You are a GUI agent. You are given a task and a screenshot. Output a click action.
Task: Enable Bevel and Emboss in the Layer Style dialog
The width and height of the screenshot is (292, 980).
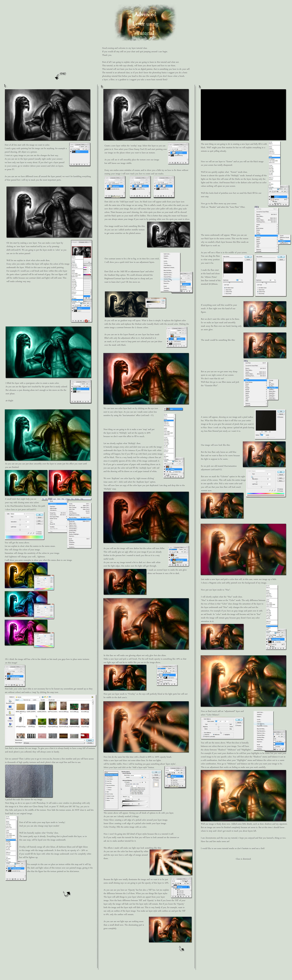click(105, 786)
